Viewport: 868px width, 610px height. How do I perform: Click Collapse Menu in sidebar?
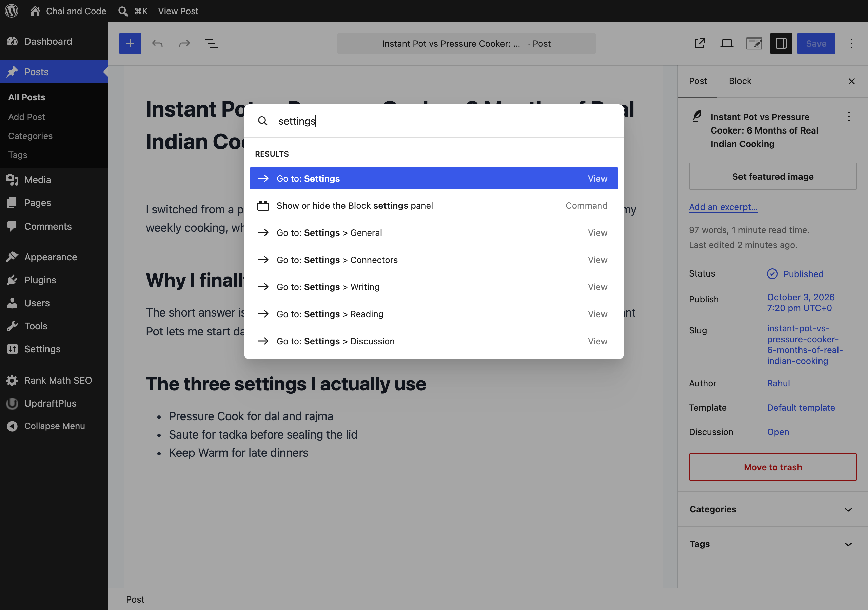pos(54,426)
